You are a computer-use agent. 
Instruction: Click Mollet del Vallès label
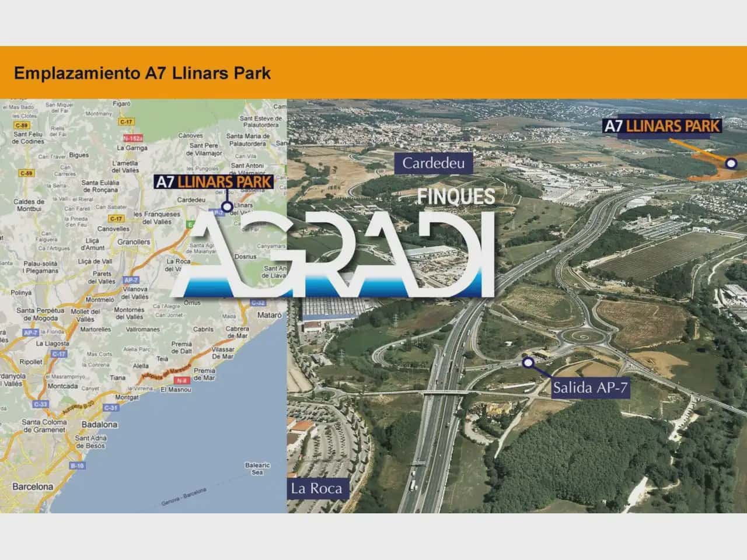click(x=86, y=316)
